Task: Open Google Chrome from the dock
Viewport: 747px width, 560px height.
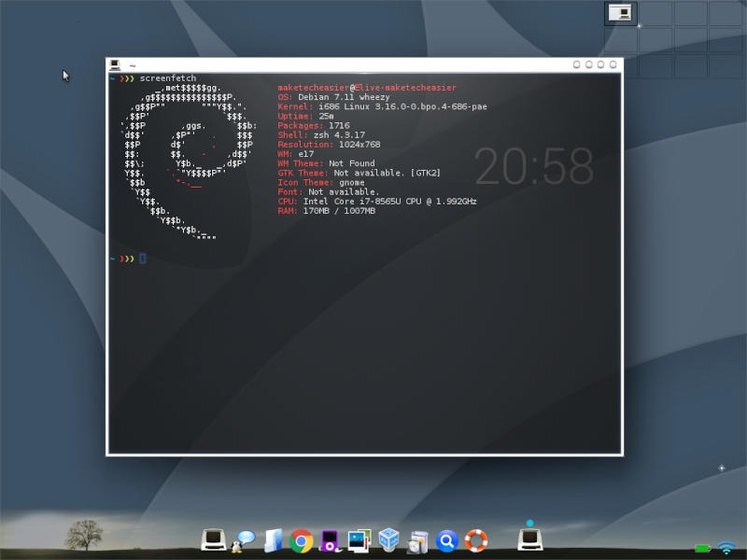Action: tap(299, 539)
